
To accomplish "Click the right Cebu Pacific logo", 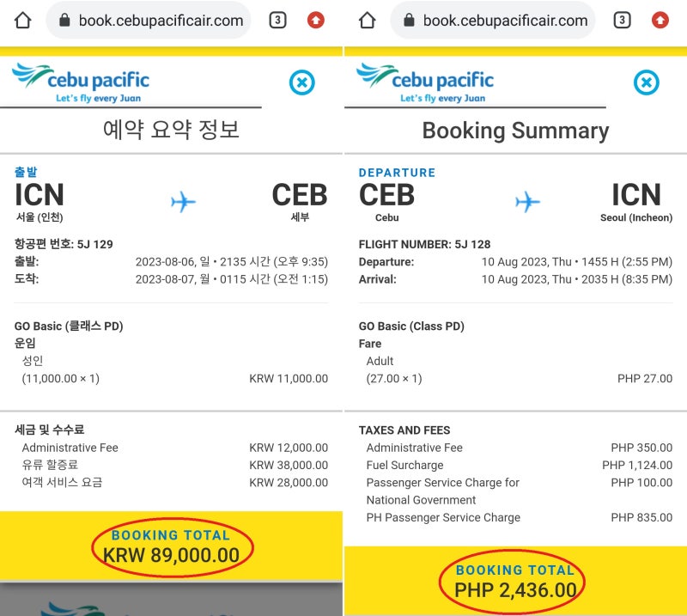I will pos(425,82).
